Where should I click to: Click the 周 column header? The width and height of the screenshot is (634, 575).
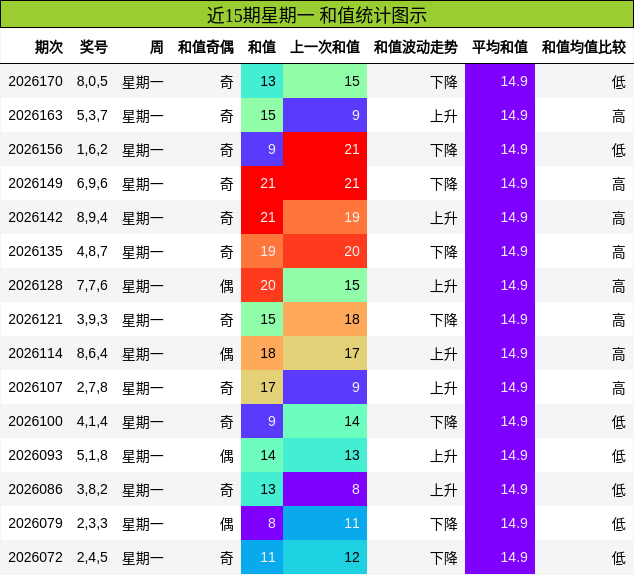(156, 47)
